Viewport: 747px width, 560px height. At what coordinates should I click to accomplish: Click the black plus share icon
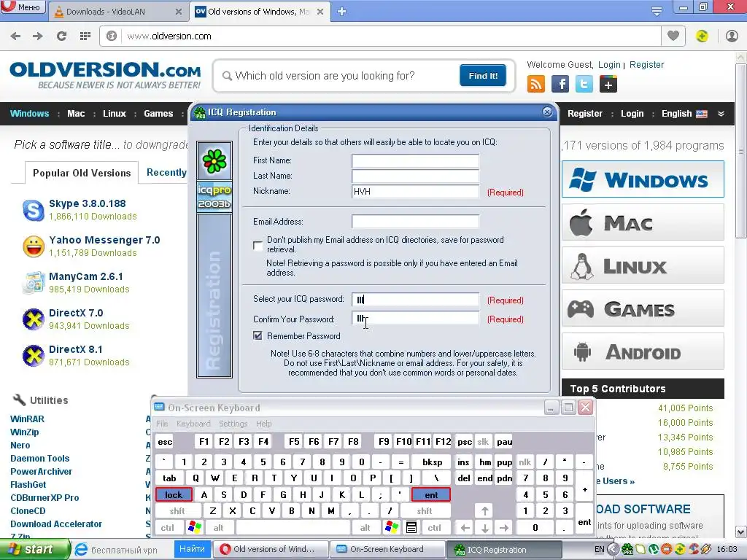608,85
